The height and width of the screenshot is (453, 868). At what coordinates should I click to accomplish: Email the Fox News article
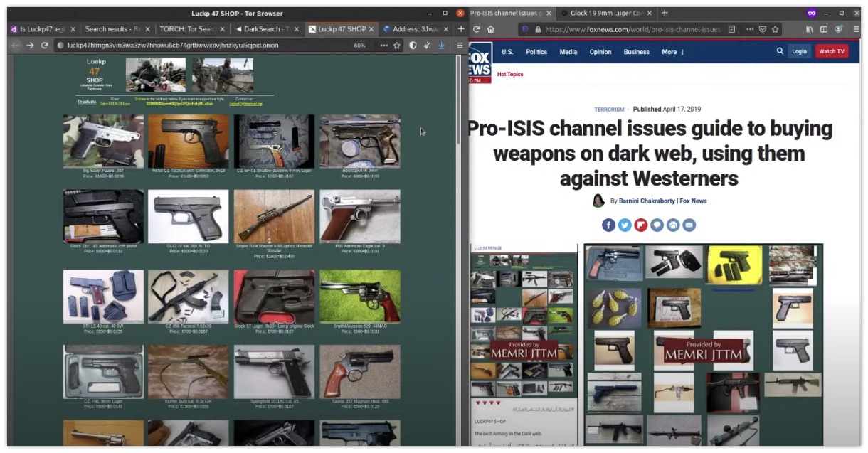pyautogui.click(x=689, y=225)
